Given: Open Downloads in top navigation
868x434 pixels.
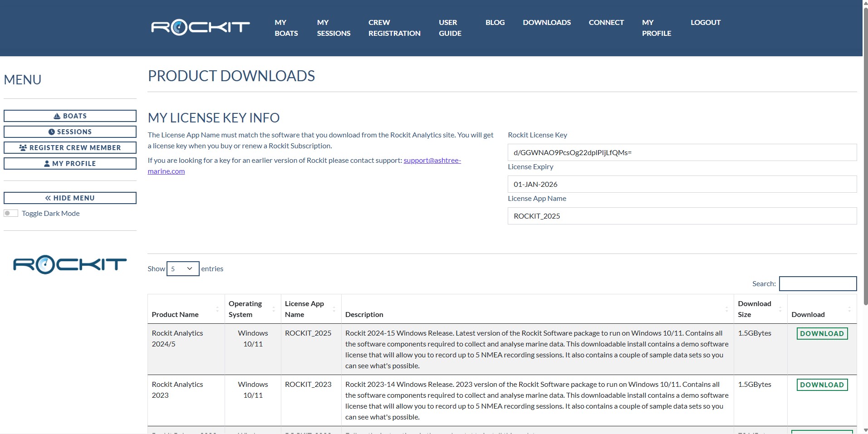Looking at the screenshot, I should (x=546, y=23).
